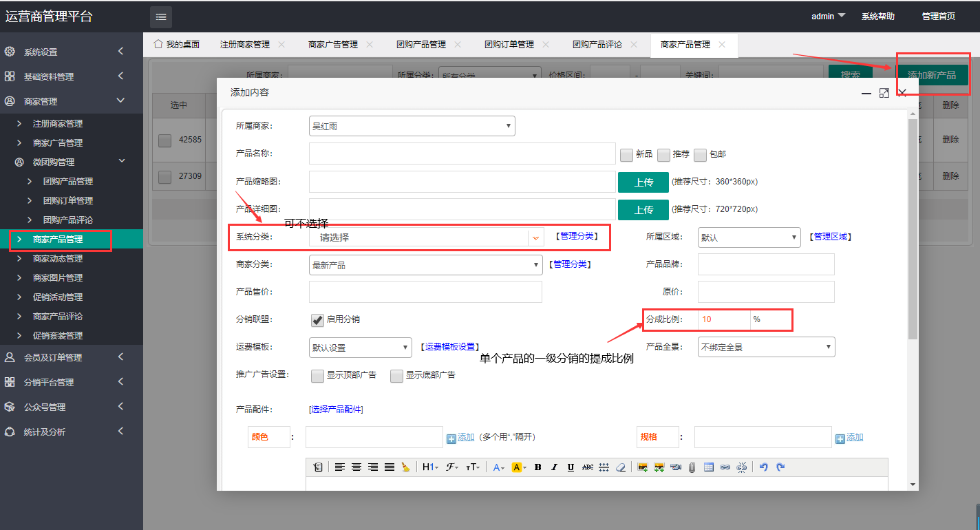Center-align text in the editor
This screenshot has width=980, height=530.
point(356,467)
